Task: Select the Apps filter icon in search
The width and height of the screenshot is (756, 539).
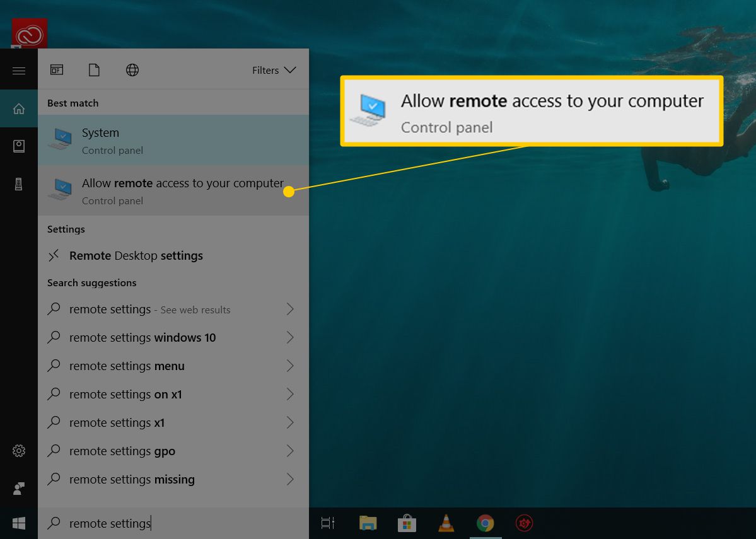Action: click(57, 69)
